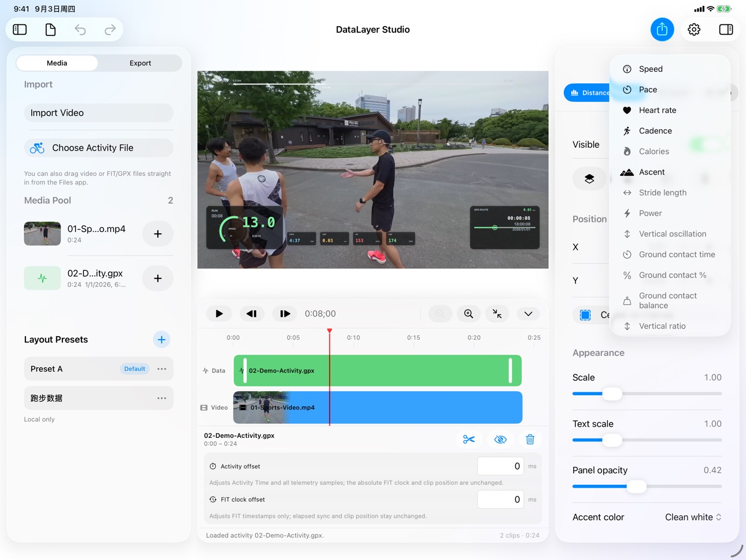Zoom in on the timeline
Screen dimensions: 746x560
tap(468, 314)
